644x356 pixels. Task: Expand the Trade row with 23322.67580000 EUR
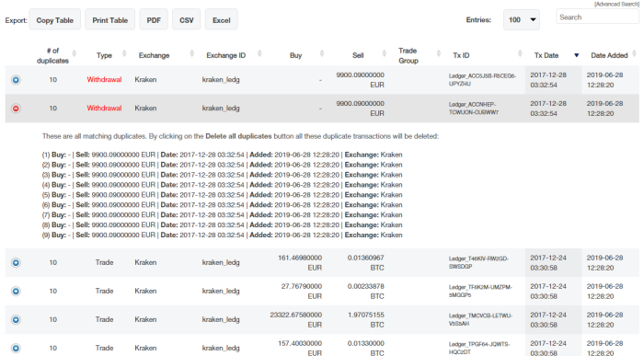16,320
